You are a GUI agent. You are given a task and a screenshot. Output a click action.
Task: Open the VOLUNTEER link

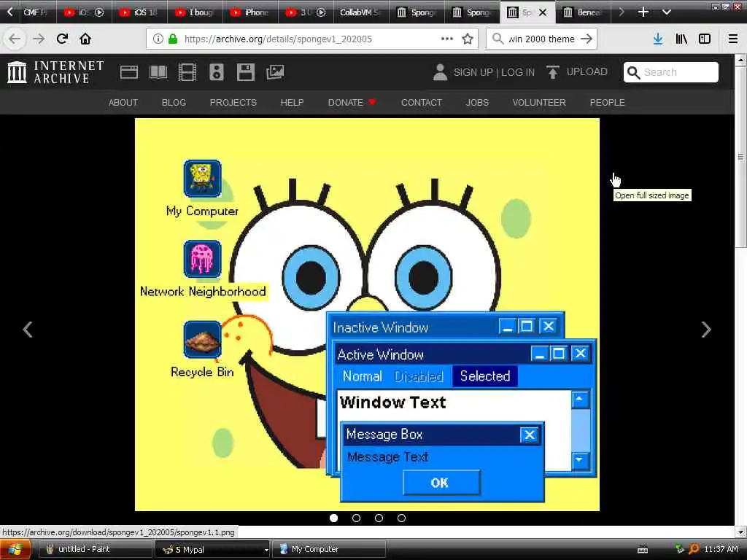coord(539,102)
